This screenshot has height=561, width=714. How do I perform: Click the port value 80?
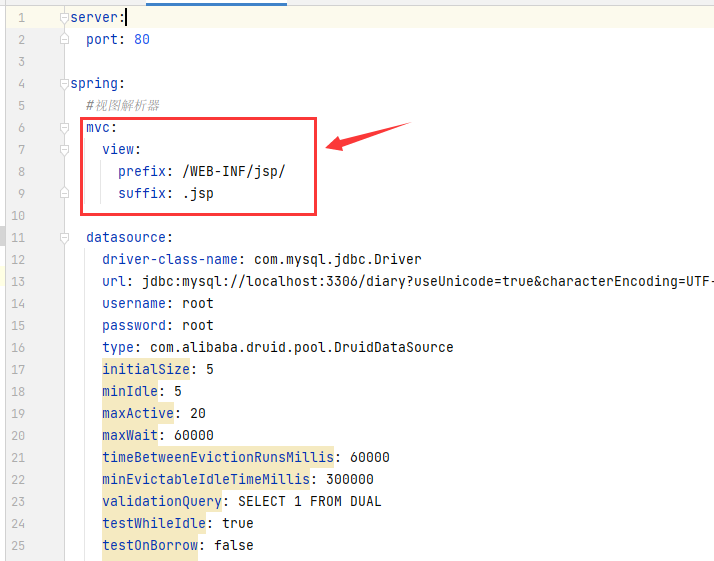(142, 40)
